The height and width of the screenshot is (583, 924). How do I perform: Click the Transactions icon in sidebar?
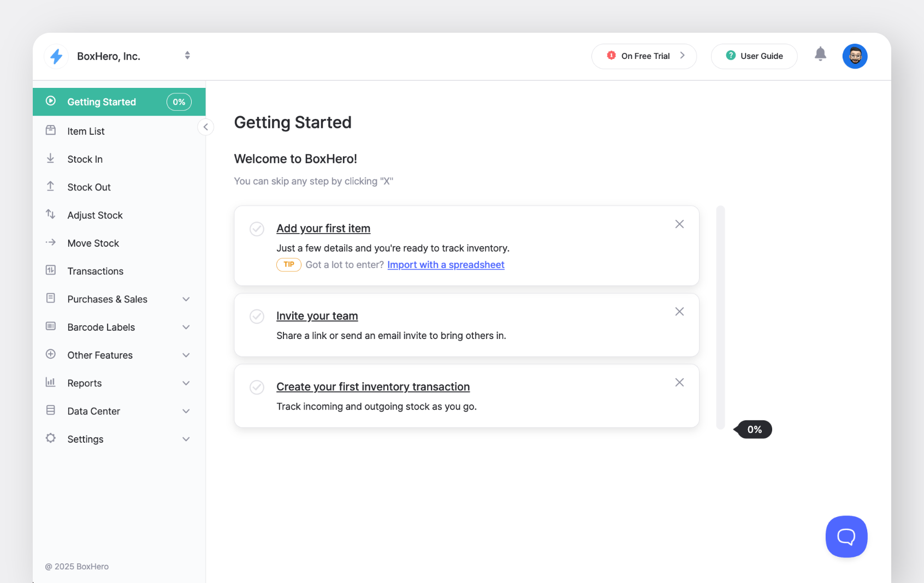coord(50,271)
